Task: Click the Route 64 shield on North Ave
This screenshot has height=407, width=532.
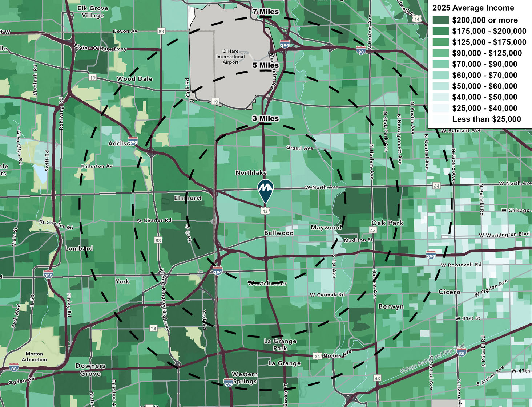Action: click(436, 186)
